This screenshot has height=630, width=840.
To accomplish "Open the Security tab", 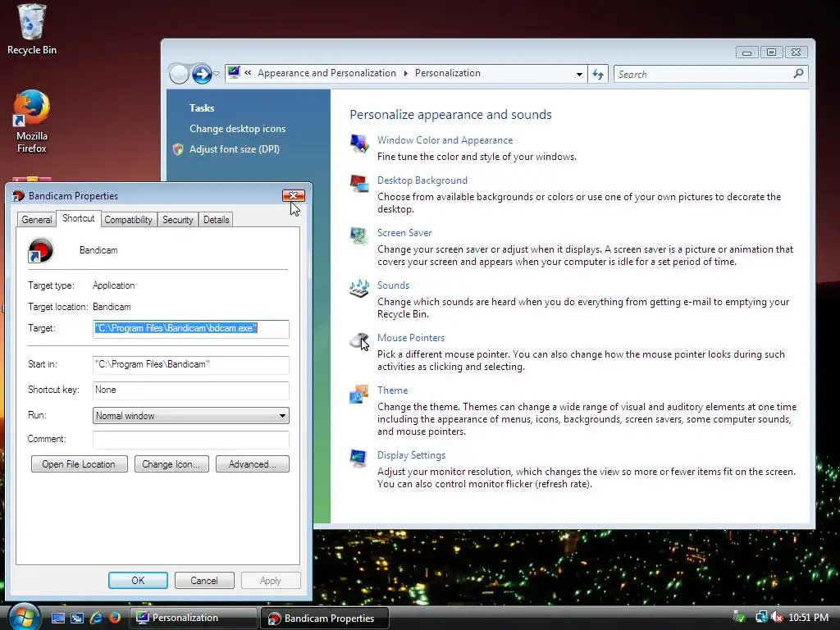I will 178,220.
